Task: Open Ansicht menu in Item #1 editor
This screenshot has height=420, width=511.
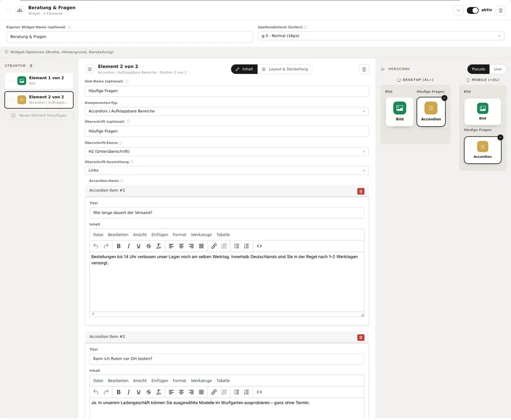Action: [140, 235]
